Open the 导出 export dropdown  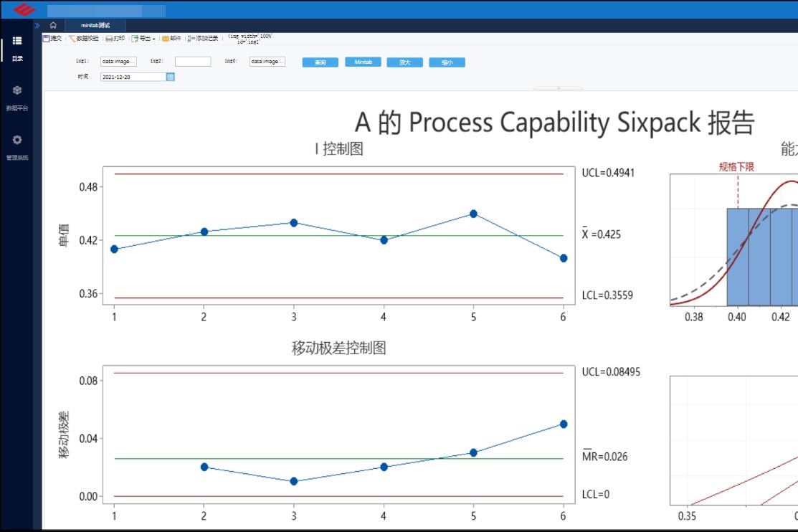coord(143,38)
